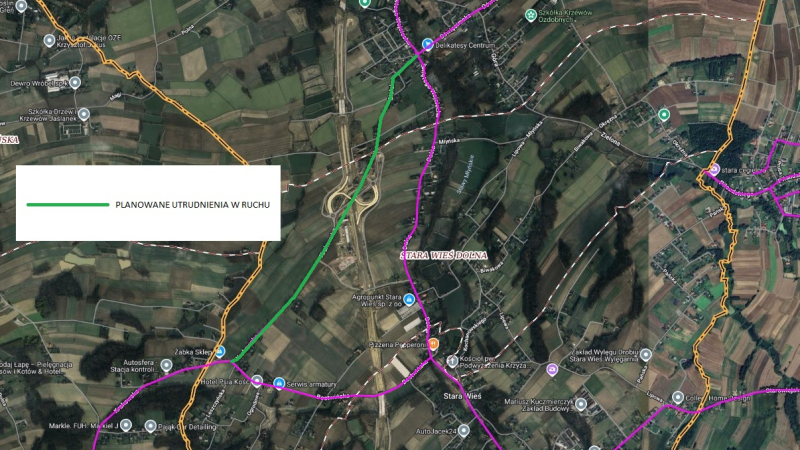Select the Autosfera Stacja kontroli pin
This screenshot has height=450, width=800.
pos(166,365)
